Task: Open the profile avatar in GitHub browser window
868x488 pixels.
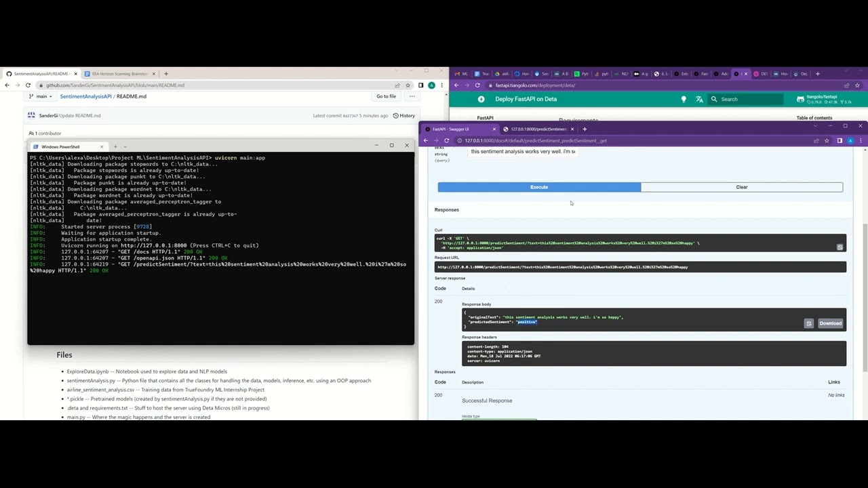Action: point(431,85)
